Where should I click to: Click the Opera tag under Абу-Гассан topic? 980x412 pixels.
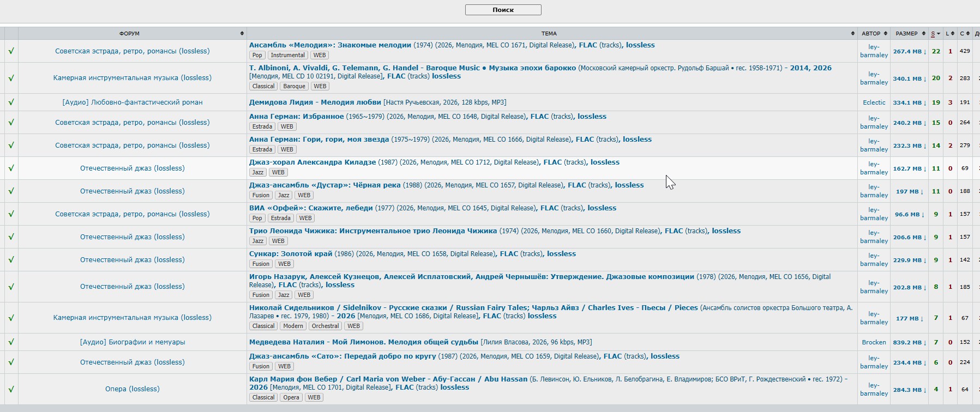pyautogui.click(x=291, y=397)
